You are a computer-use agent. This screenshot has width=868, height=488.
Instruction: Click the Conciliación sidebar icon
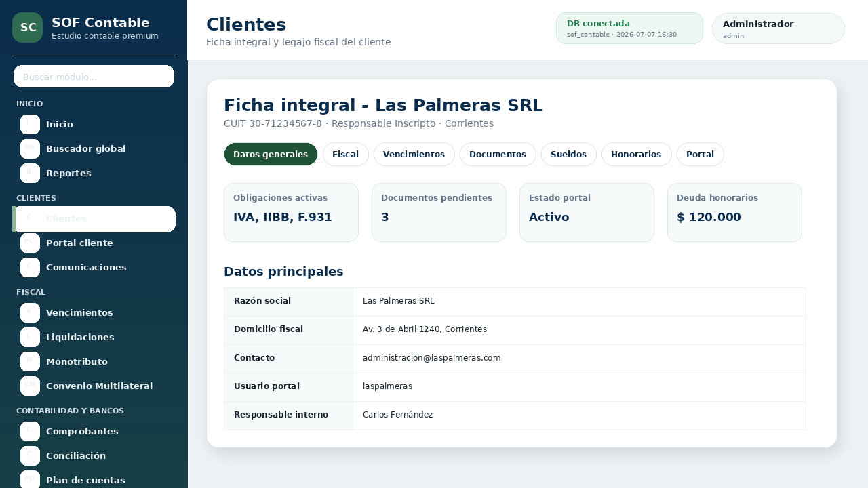30,456
